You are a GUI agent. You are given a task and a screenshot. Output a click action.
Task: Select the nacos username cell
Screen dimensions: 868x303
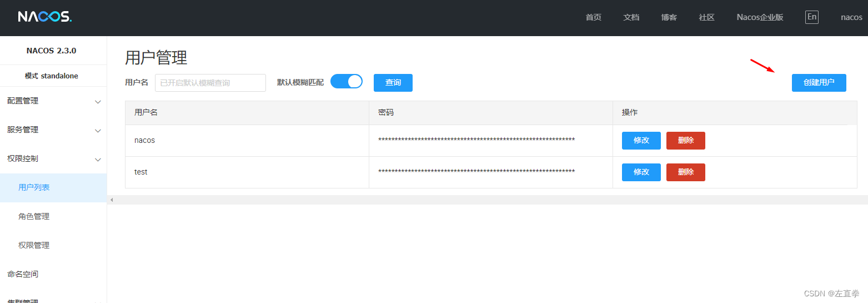click(247, 141)
